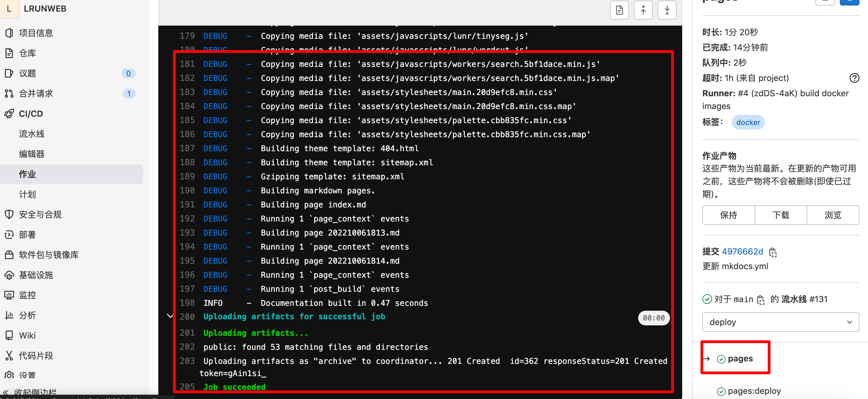Go to 流水线 pipelines
This screenshot has width=868, height=399.
(32, 134)
